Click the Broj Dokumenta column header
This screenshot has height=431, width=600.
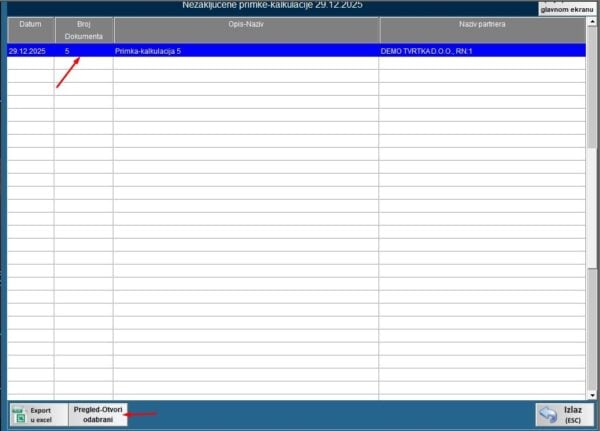83,29
